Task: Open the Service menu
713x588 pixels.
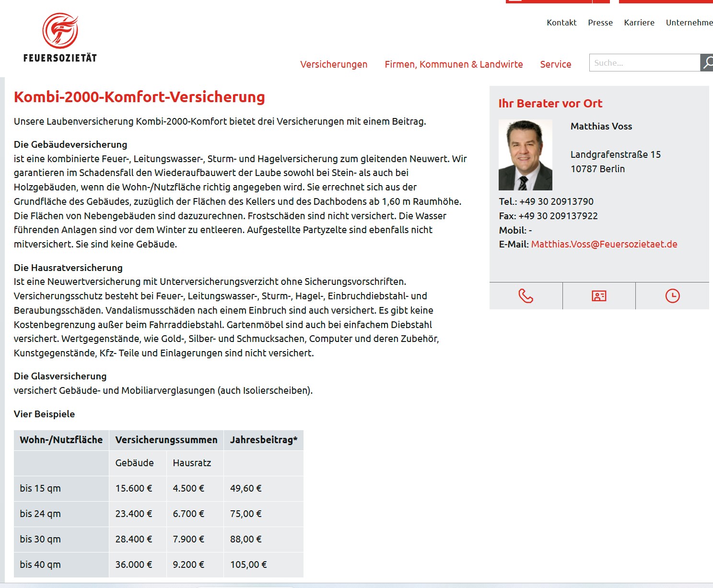Action: click(556, 64)
